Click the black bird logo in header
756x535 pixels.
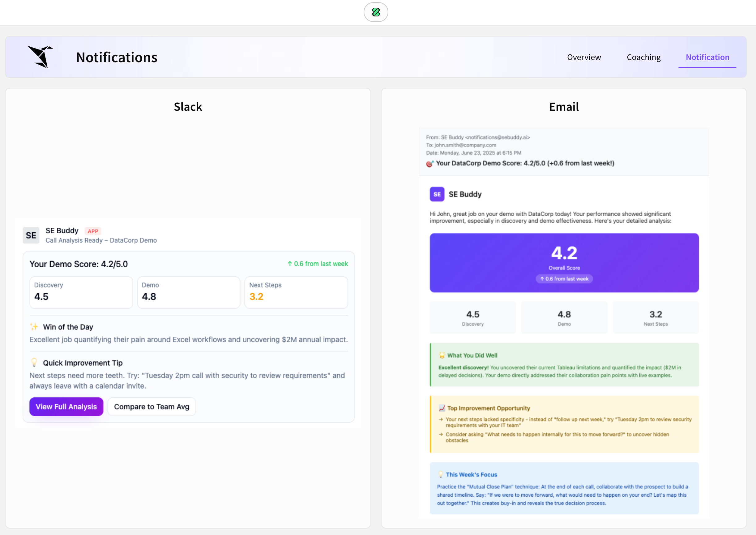click(x=41, y=57)
